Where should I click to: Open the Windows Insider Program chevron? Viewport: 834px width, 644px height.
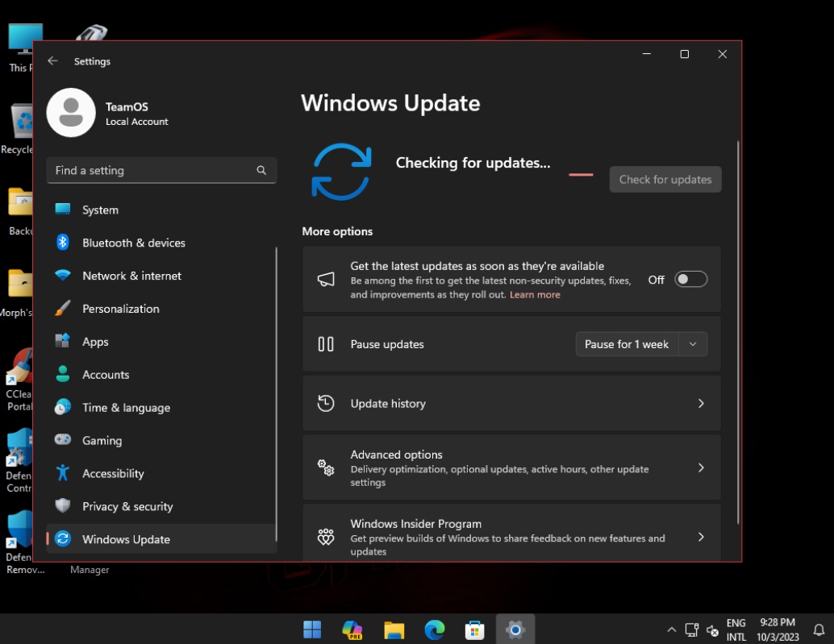pos(701,537)
